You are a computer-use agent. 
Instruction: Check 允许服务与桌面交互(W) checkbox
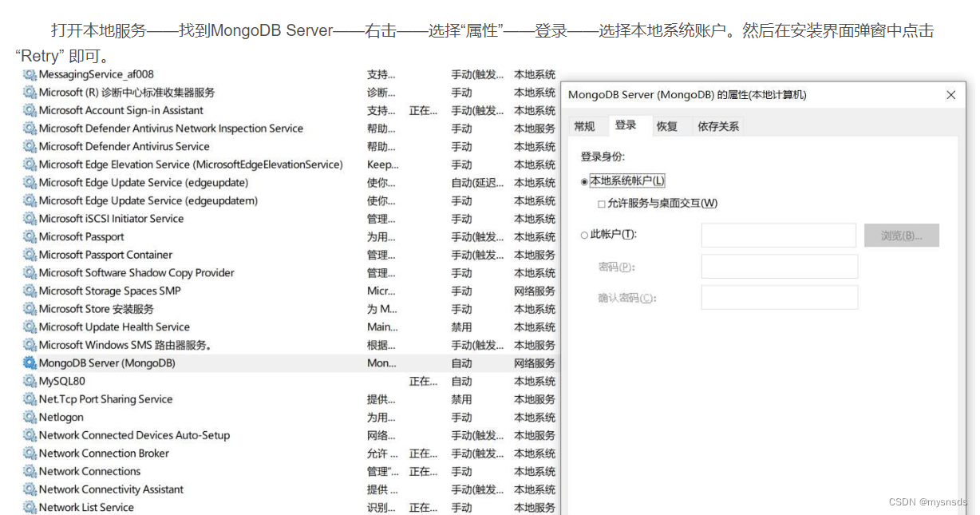click(602, 204)
